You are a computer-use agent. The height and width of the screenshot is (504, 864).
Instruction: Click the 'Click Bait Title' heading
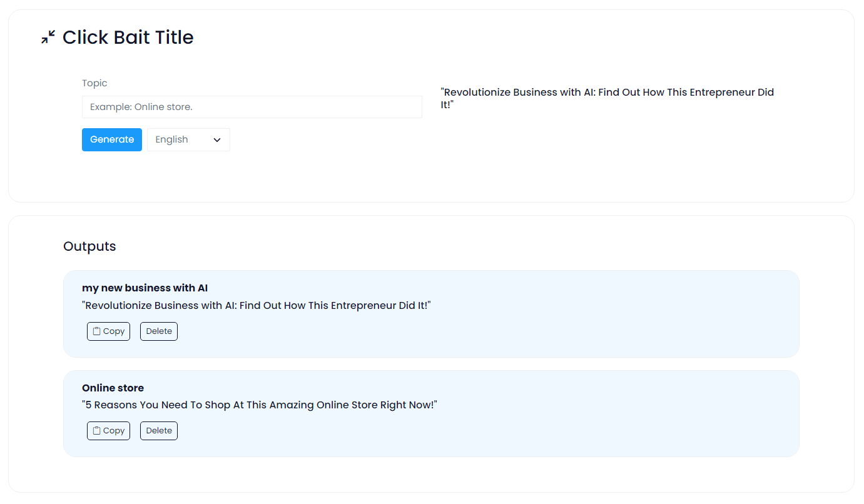(x=128, y=38)
